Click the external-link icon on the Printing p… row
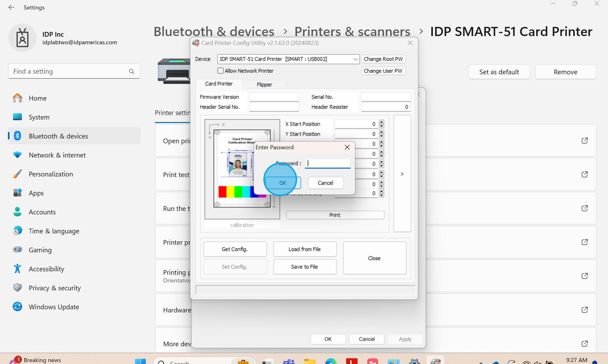Viewport: 608px width, 364px height. click(x=585, y=276)
